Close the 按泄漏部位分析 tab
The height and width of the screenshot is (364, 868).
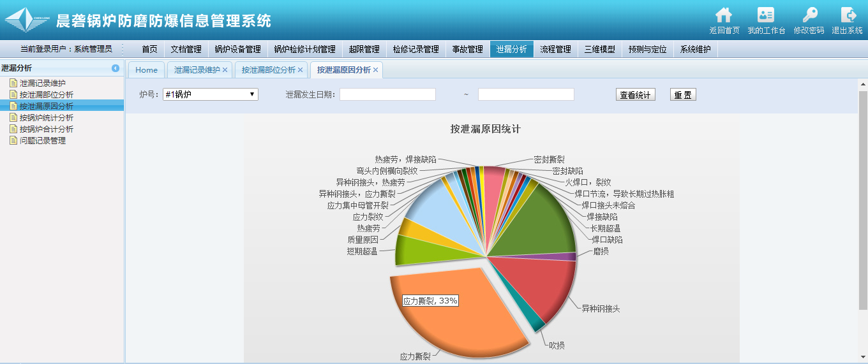pos(300,70)
